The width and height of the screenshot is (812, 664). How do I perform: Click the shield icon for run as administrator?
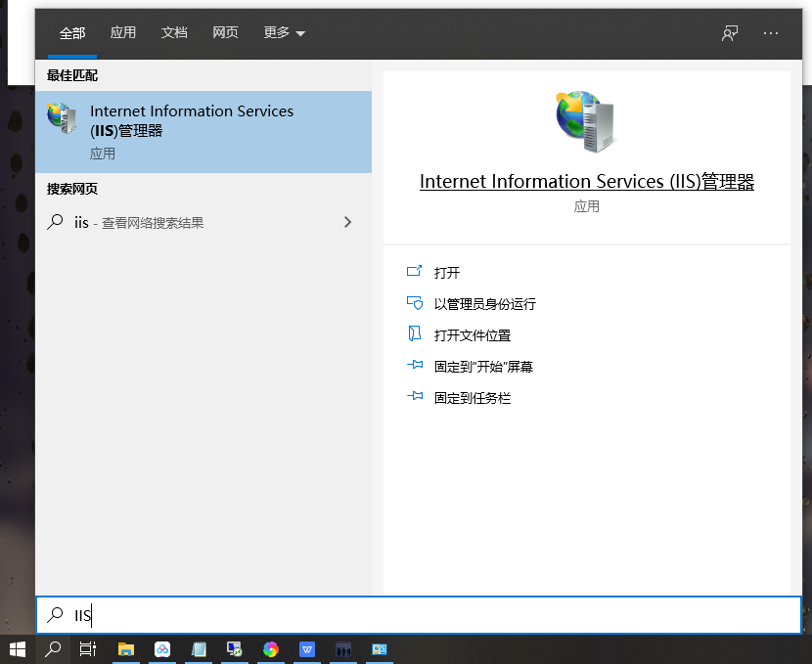pos(414,303)
